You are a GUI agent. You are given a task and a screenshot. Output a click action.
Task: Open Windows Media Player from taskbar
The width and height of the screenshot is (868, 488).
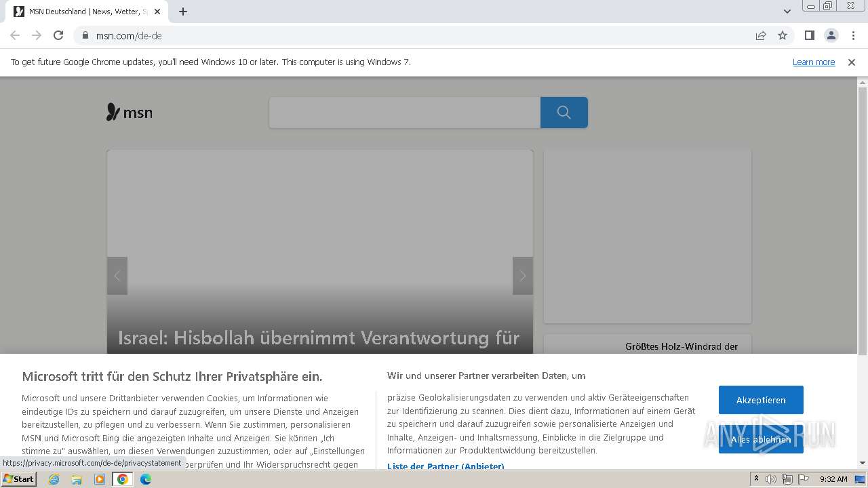click(100, 479)
